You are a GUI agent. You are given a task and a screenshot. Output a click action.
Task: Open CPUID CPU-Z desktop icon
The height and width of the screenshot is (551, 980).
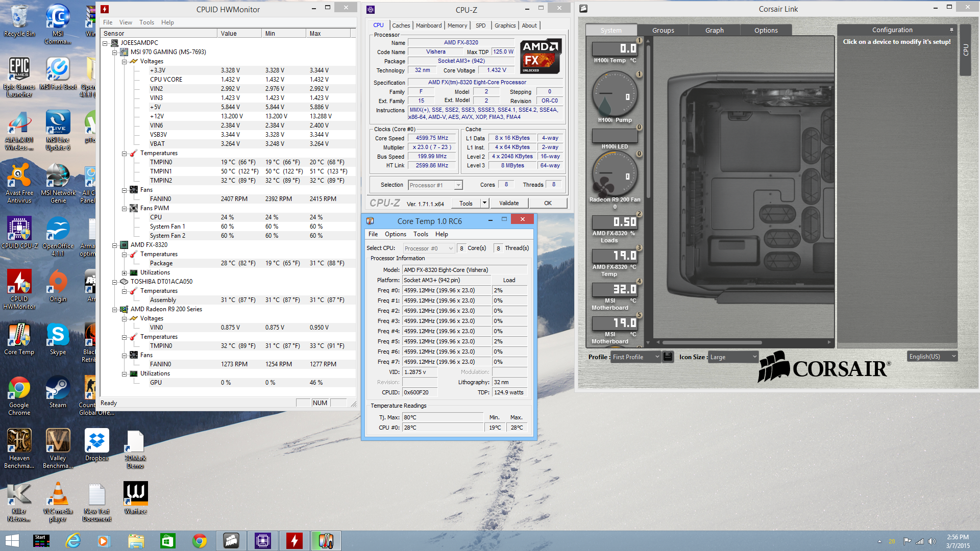pos(19,232)
